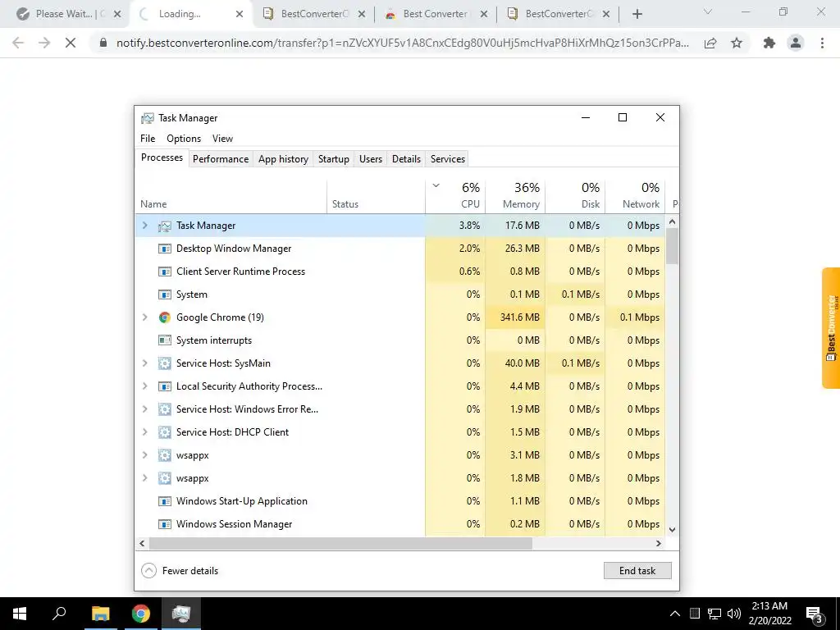The image size is (840, 630).
Task: Switch to the Details tab
Action: [406, 159]
